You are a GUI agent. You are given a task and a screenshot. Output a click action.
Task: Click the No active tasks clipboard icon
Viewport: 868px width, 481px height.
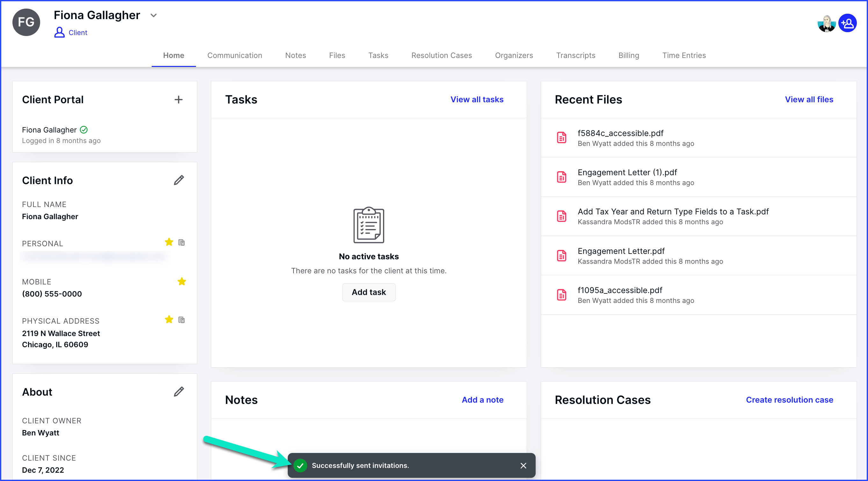pos(369,225)
